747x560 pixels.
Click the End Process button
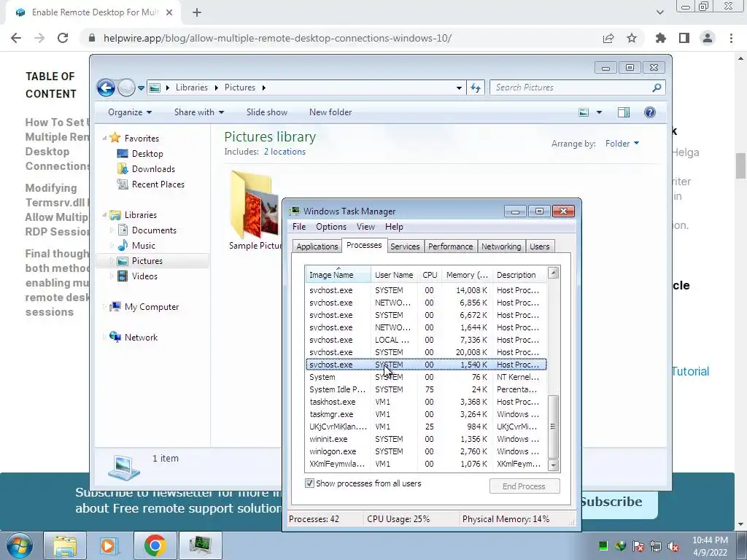click(524, 486)
